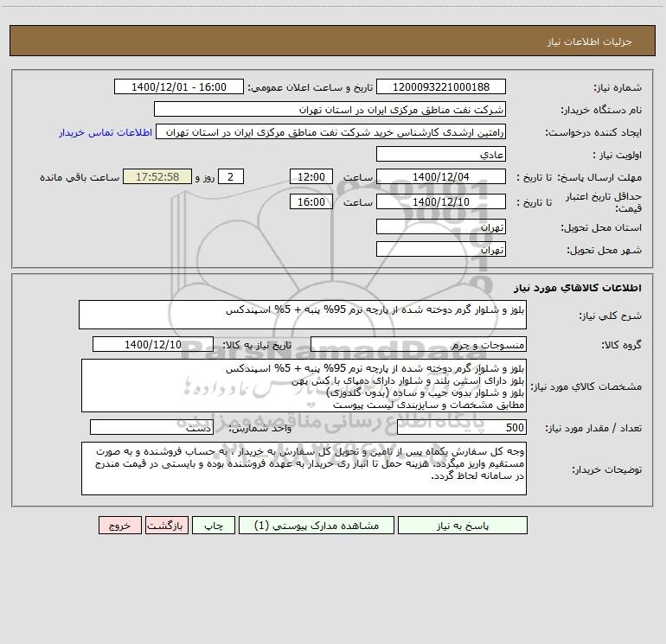Screen dimensions: 666x644
Task: Click the بازگشت back button
Action: point(166,525)
